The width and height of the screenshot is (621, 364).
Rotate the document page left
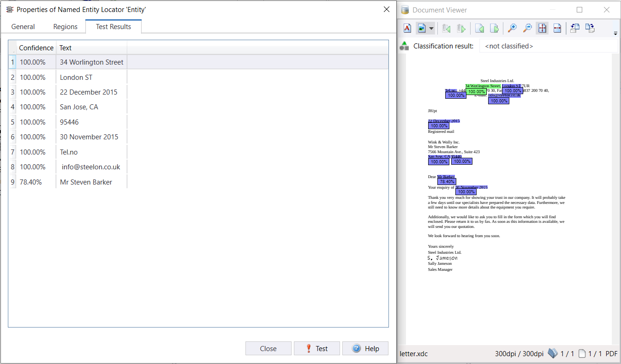click(x=575, y=28)
